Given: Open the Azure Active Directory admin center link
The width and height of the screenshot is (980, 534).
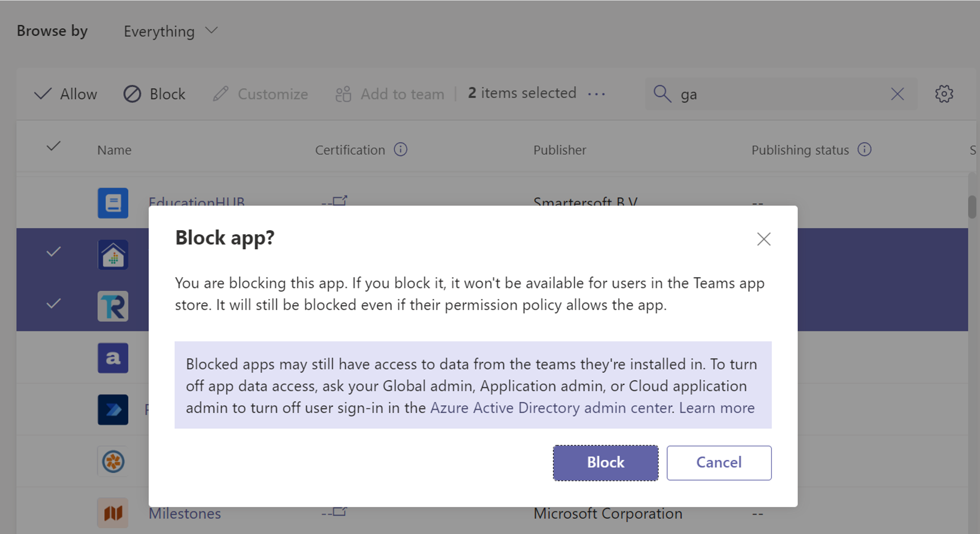Looking at the screenshot, I should coord(551,407).
